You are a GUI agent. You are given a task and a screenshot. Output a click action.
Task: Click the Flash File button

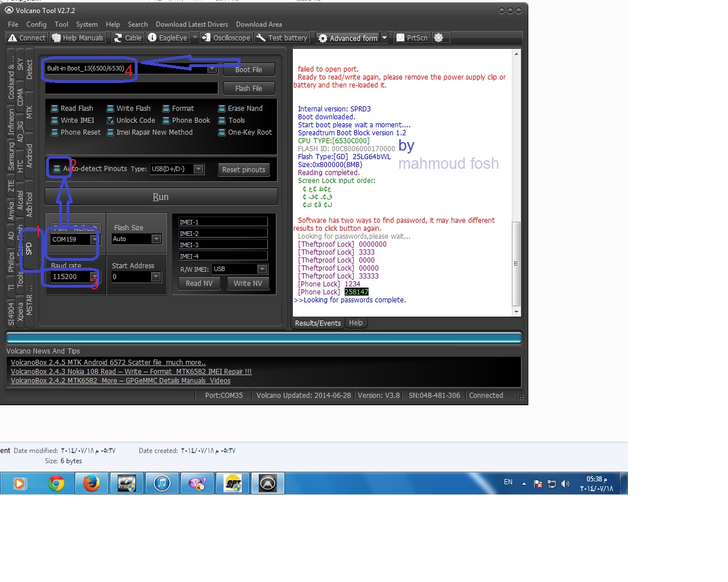[249, 88]
